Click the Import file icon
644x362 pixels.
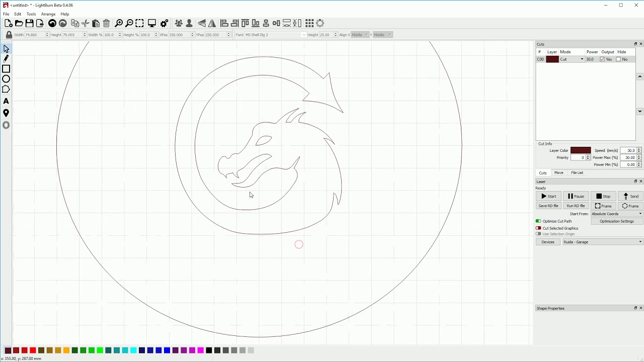[40, 23]
